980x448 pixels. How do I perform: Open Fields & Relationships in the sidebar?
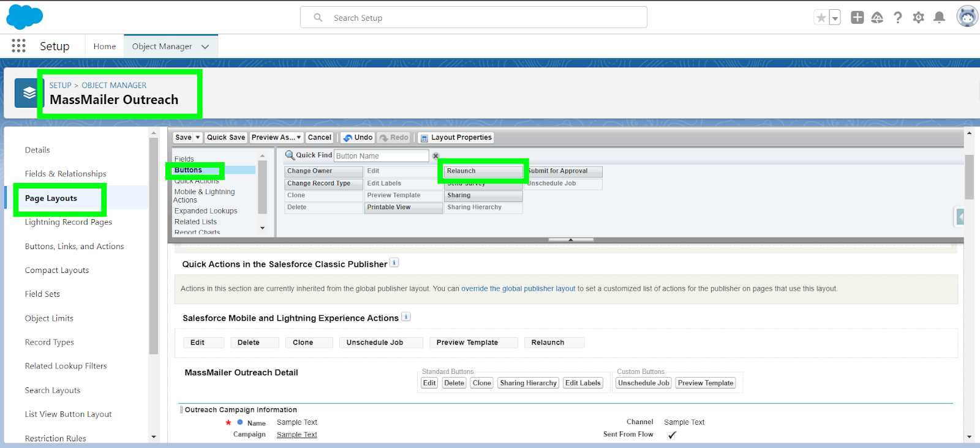[66, 174]
